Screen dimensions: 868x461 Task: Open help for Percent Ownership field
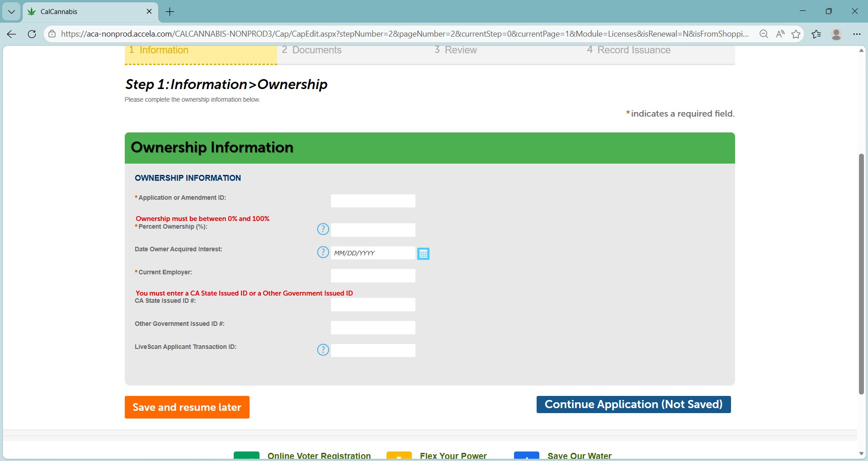click(x=323, y=229)
